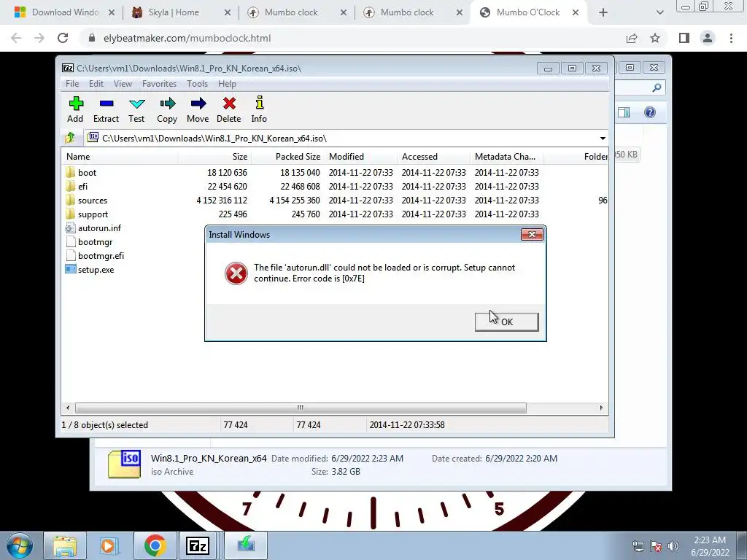Sort by the Accessed column header
The width and height of the screenshot is (747, 560).
click(x=433, y=157)
